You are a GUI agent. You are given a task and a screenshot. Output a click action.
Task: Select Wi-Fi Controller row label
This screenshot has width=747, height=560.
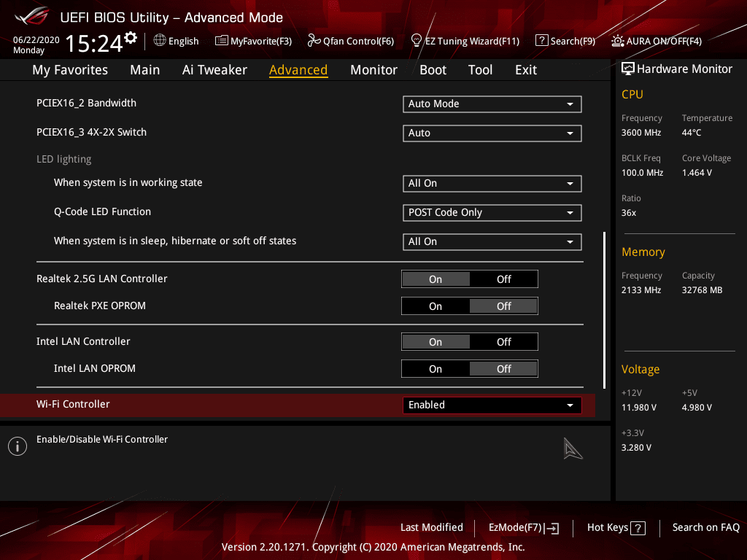pos(73,404)
